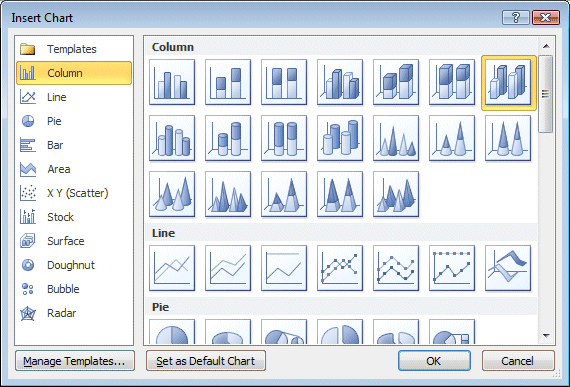Pick the 100% Stacked Cone chart
This screenshot has width=570, height=387.
508,138
